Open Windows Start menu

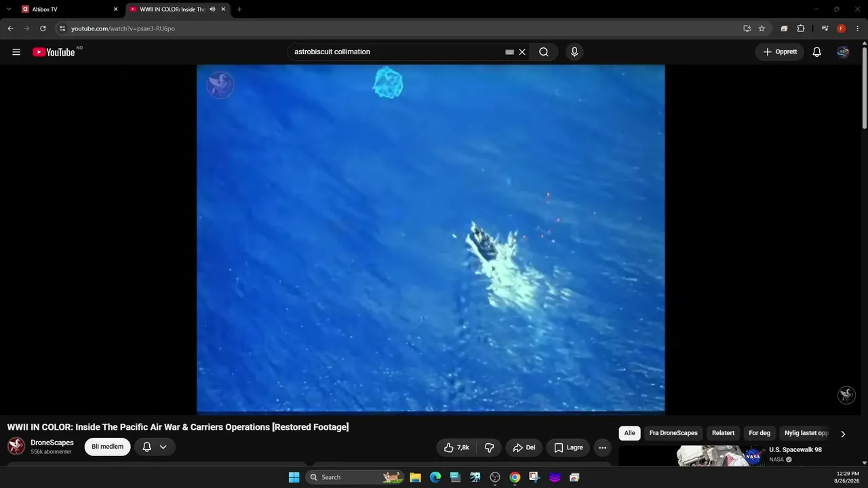point(294,477)
